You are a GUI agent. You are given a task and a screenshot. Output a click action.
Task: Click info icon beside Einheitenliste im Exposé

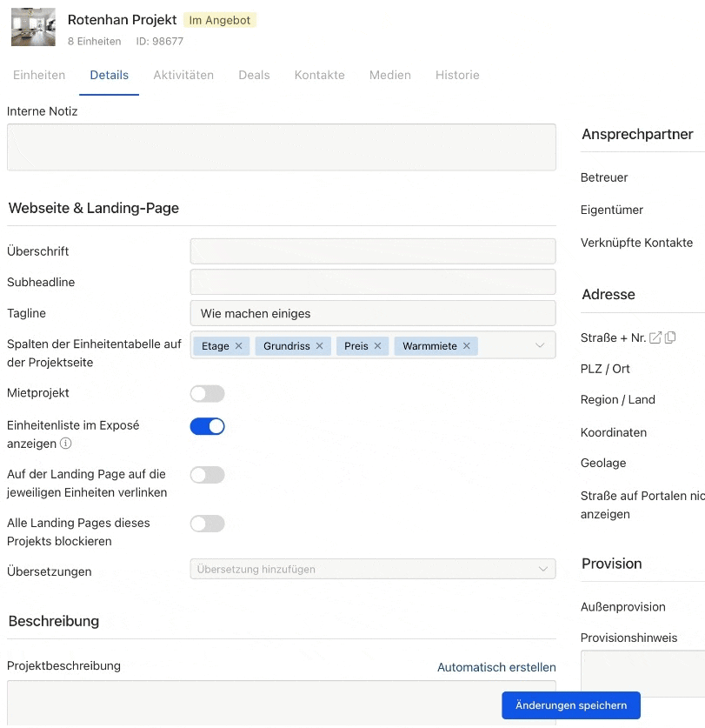click(65, 444)
